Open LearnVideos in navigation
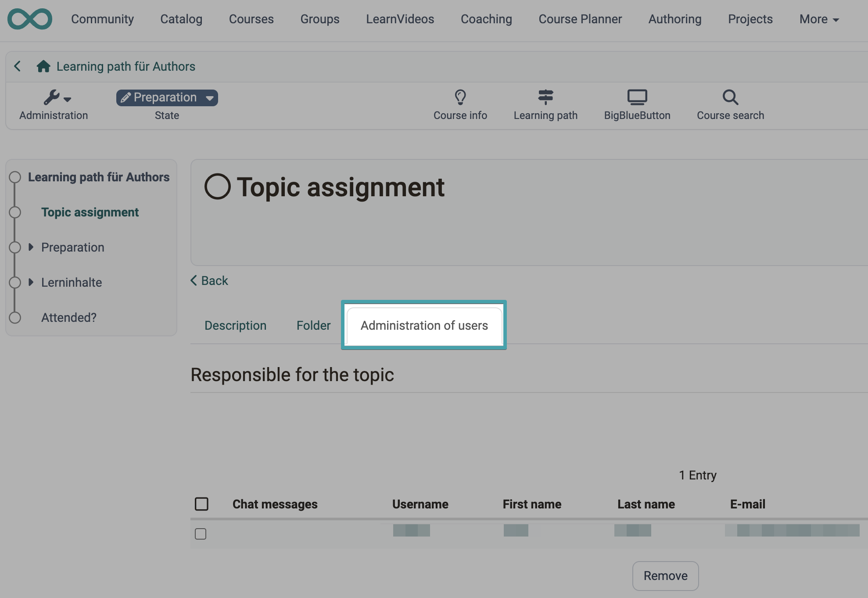This screenshot has height=598, width=868. 400,19
